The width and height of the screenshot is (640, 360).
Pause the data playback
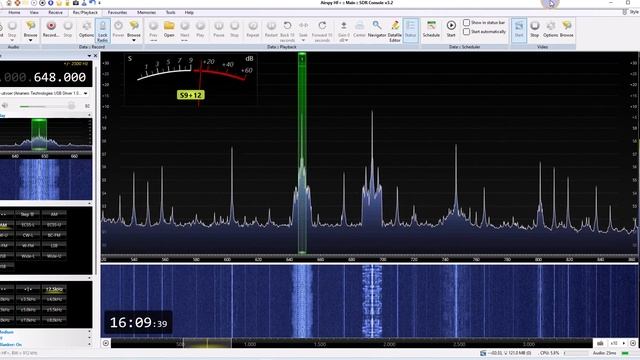coord(218,29)
